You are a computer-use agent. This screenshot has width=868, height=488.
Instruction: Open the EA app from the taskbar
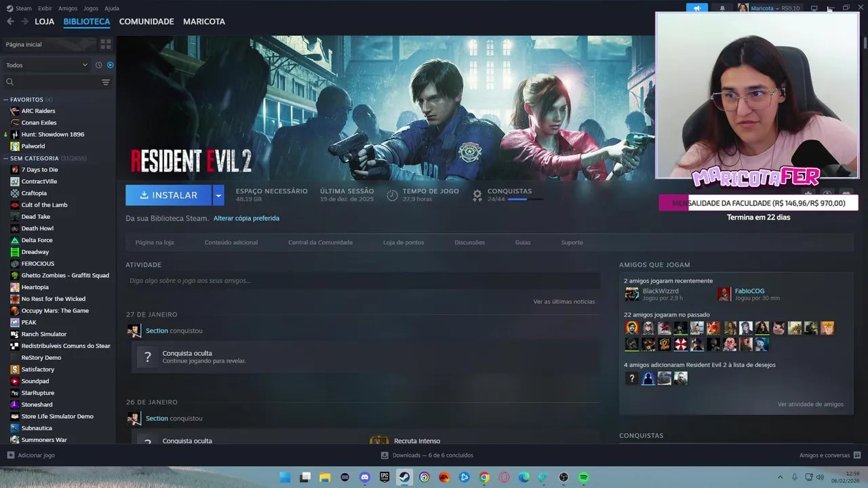444,477
